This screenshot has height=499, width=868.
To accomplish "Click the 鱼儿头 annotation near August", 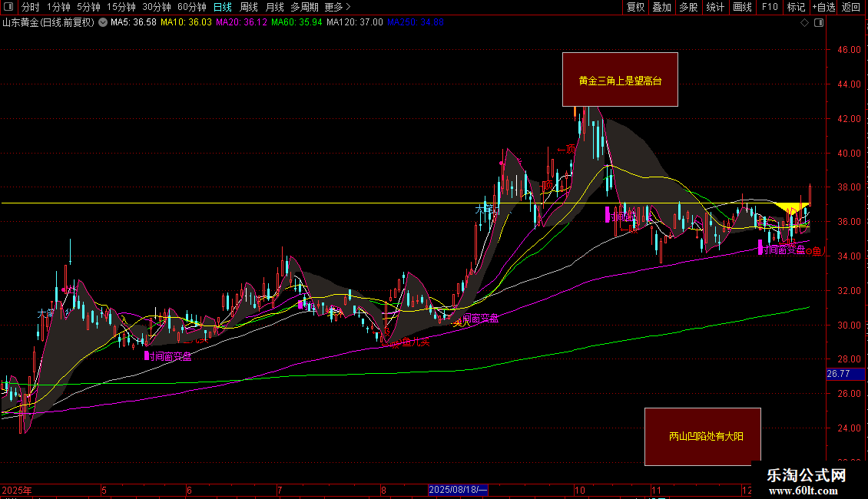I will (416, 342).
